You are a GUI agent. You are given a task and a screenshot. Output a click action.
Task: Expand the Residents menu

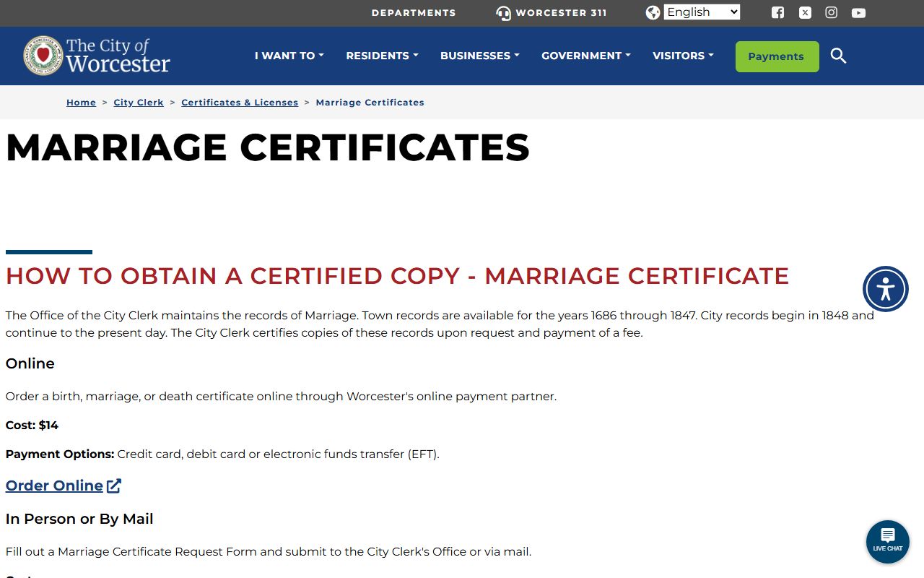tap(382, 56)
